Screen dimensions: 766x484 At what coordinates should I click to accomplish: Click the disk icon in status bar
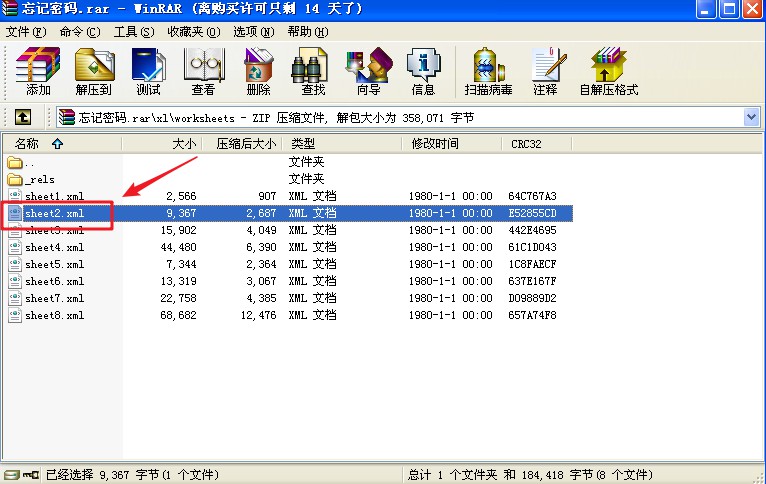tap(11, 475)
